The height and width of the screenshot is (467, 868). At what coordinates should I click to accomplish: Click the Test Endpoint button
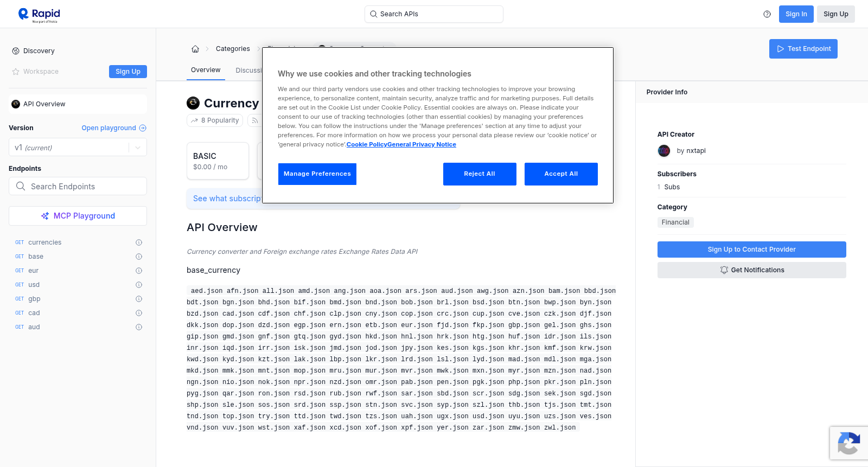point(803,49)
